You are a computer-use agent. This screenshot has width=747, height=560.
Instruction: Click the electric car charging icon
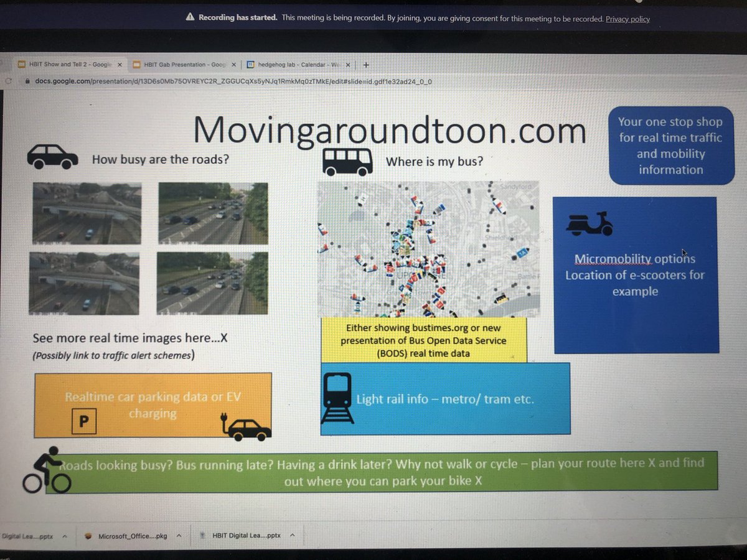[245, 426]
